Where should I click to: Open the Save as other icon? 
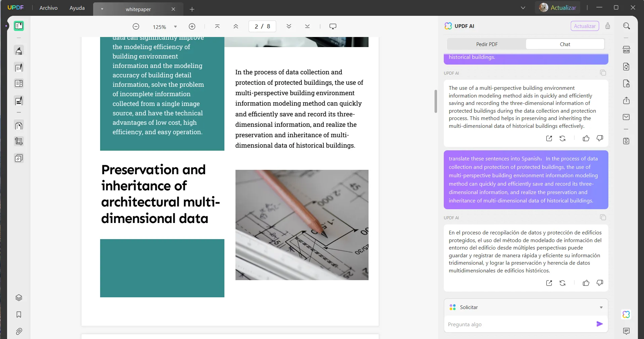[627, 141]
